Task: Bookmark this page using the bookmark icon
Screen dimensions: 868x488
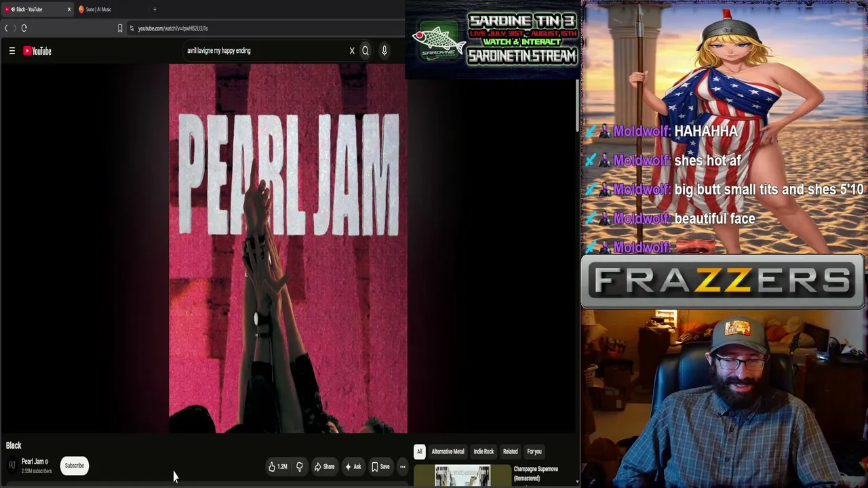Action: tap(120, 28)
